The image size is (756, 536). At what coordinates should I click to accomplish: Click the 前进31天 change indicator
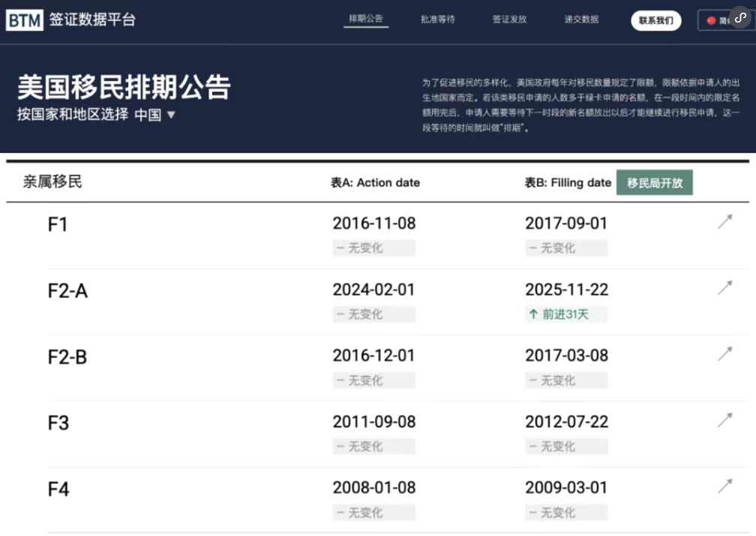click(565, 315)
